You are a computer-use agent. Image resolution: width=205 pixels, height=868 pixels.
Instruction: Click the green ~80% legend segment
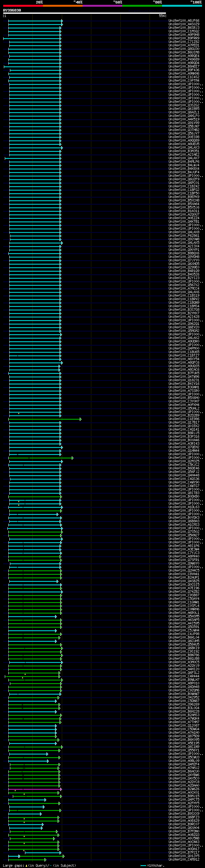click(142, 6)
